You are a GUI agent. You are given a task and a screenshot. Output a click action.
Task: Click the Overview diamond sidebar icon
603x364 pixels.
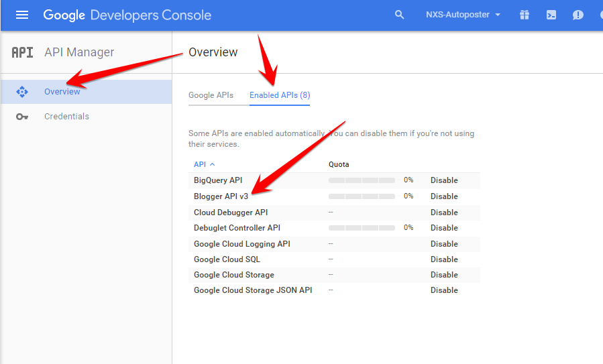click(22, 92)
